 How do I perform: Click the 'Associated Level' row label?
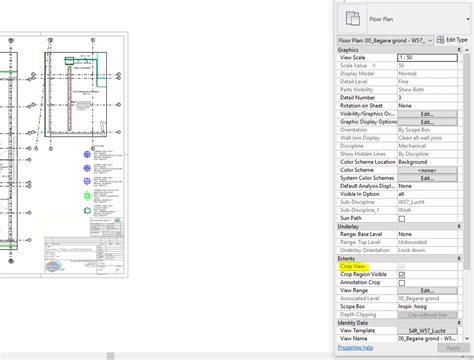[x=360, y=299]
